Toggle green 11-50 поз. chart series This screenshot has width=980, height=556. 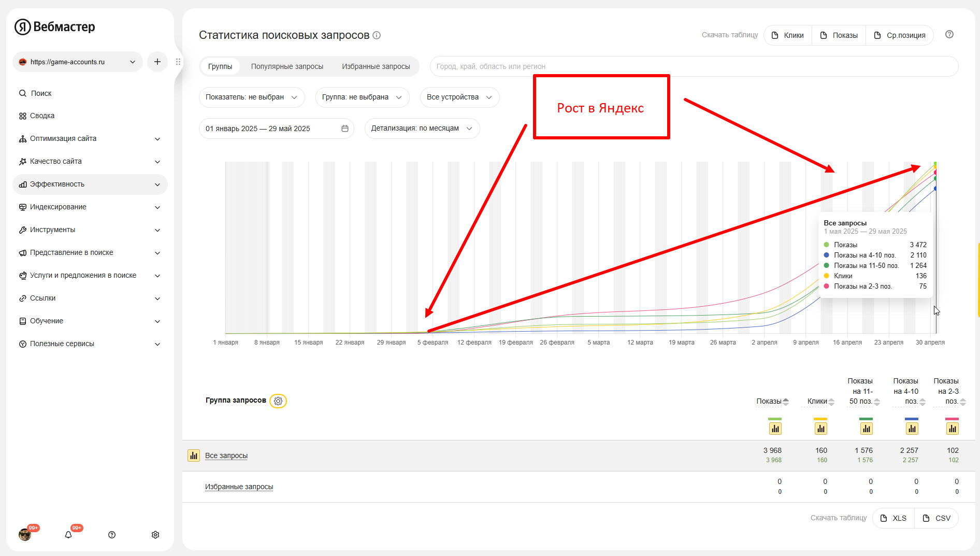coord(867,428)
